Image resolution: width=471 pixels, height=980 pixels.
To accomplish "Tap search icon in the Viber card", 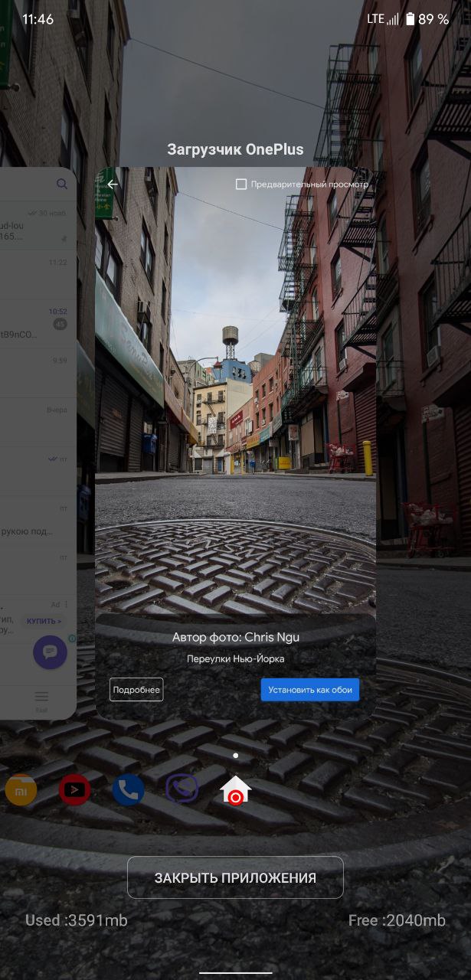I will pyautogui.click(x=62, y=185).
